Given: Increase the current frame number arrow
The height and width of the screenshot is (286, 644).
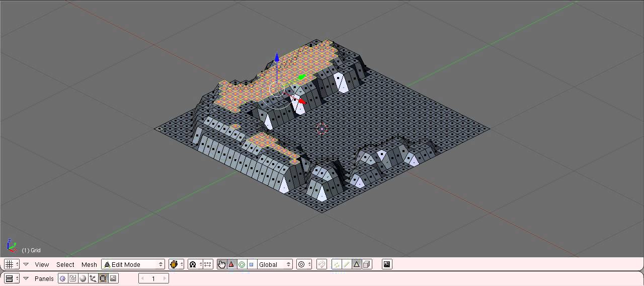Looking at the screenshot, I should pyautogui.click(x=165, y=278).
